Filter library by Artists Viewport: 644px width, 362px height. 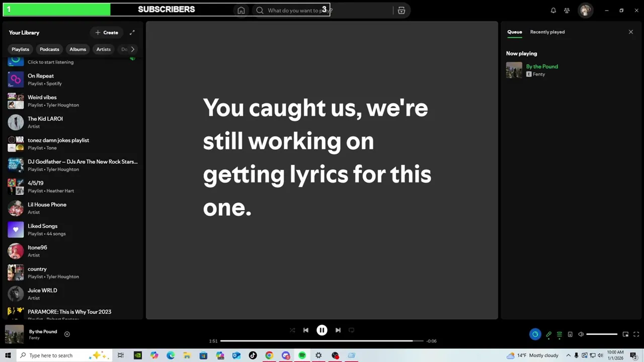click(103, 49)
